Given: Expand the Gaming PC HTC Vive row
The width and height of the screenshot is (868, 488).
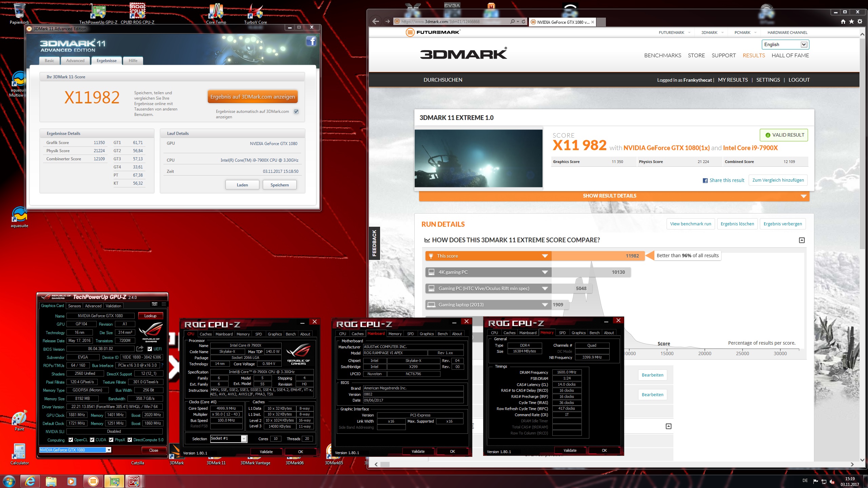Looking at the screenshot, I should tap(545, 288).
